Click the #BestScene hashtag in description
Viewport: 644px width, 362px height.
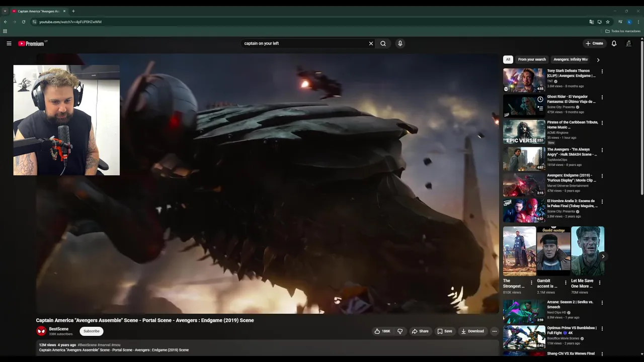point(87,345)
